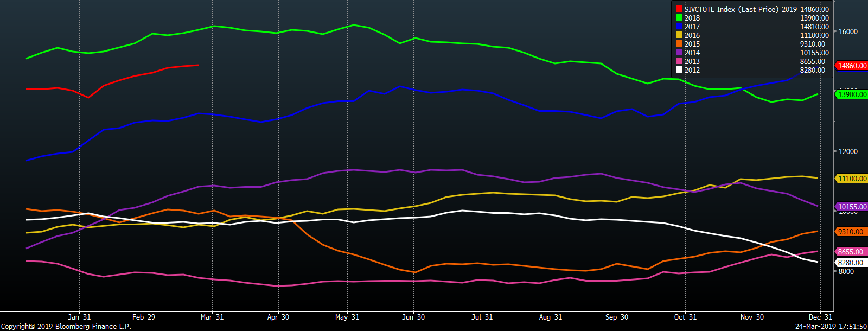
Task: Select the purple 10155.00 price tag
Action: click(x=852, y=207)
